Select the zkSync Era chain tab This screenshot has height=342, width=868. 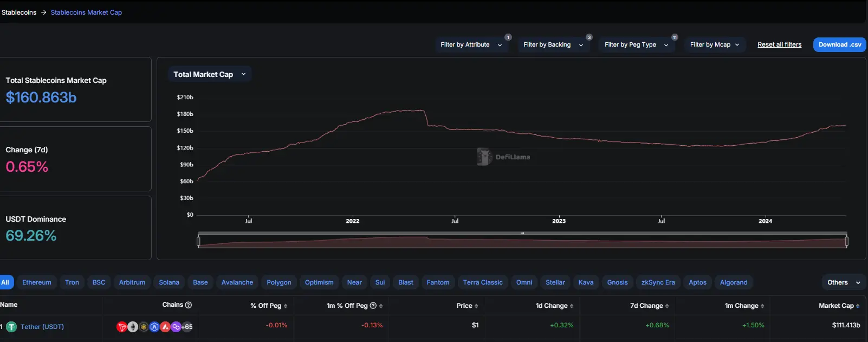pyautogui.click(x=658, y=282)
